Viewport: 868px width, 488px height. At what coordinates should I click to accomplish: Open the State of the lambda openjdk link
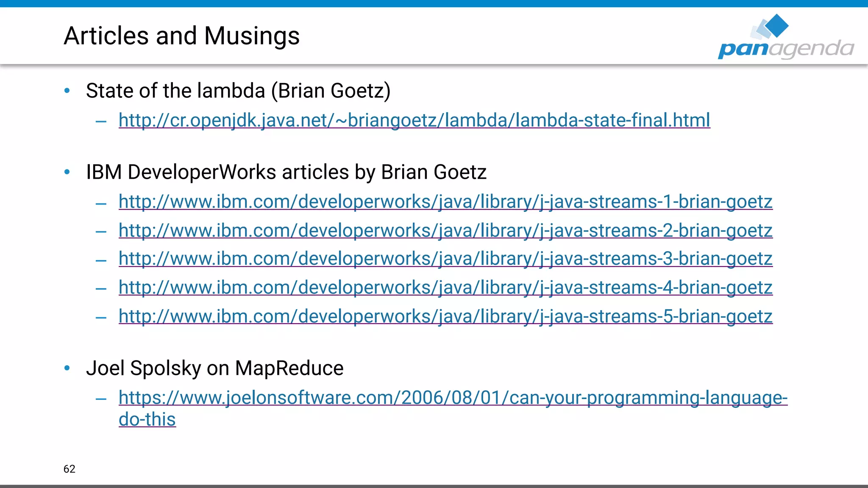coord(414,120)
